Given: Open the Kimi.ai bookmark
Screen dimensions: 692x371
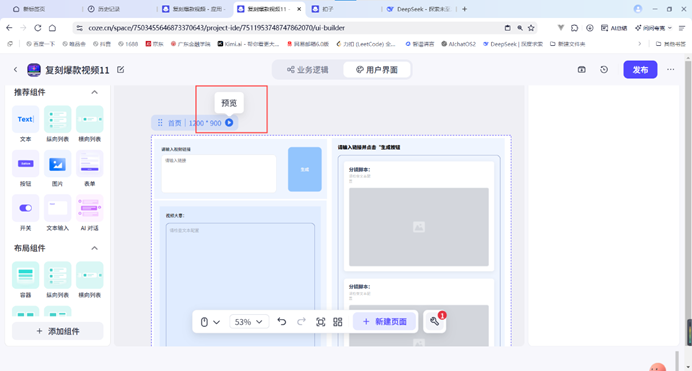Looking at the screenshot, I should [x=248, y=44].
